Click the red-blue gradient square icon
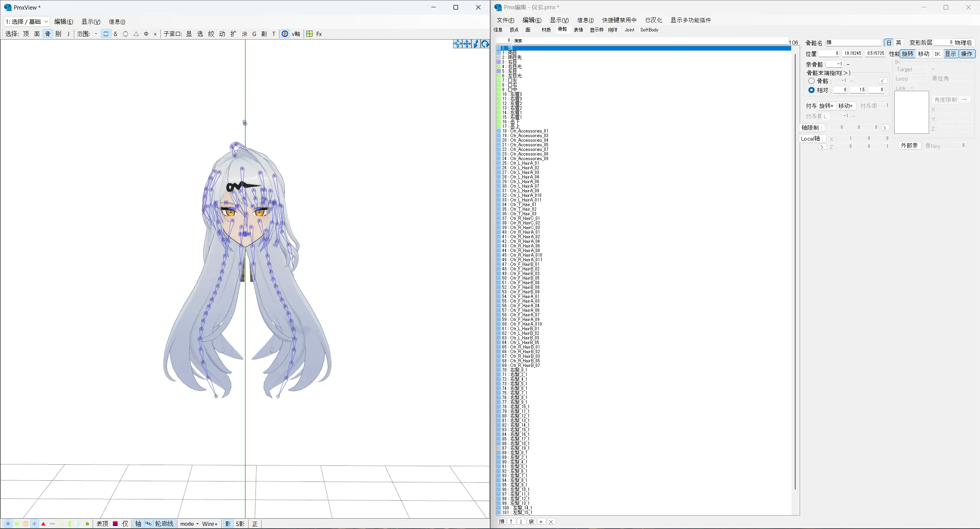 (x=115, y=524)
